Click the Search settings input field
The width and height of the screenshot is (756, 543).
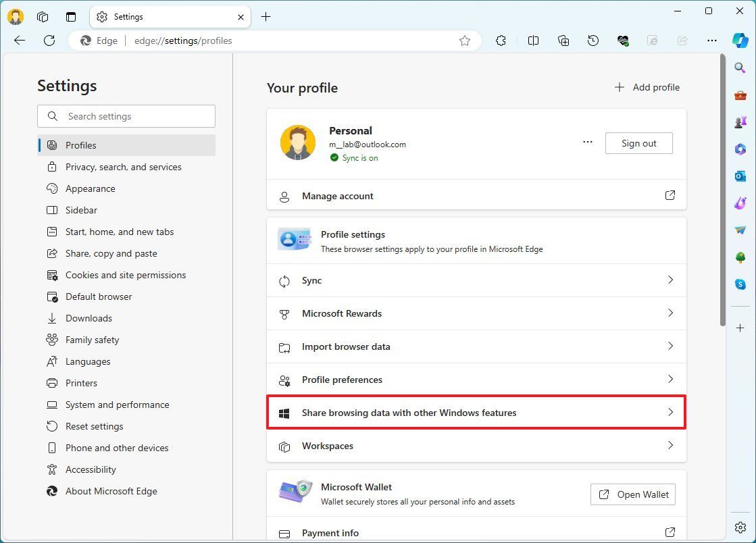126,116
